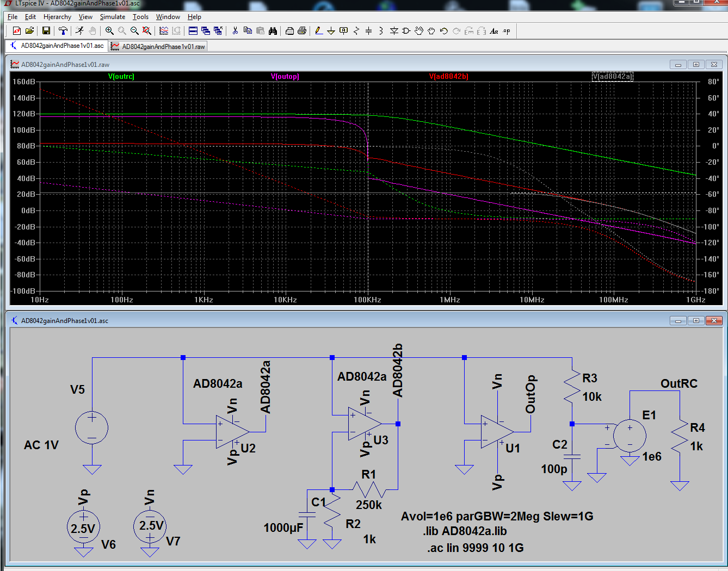Click the 1000µF value of C1
This screenshot has height=571, width=728.
[x=283, y=527]
